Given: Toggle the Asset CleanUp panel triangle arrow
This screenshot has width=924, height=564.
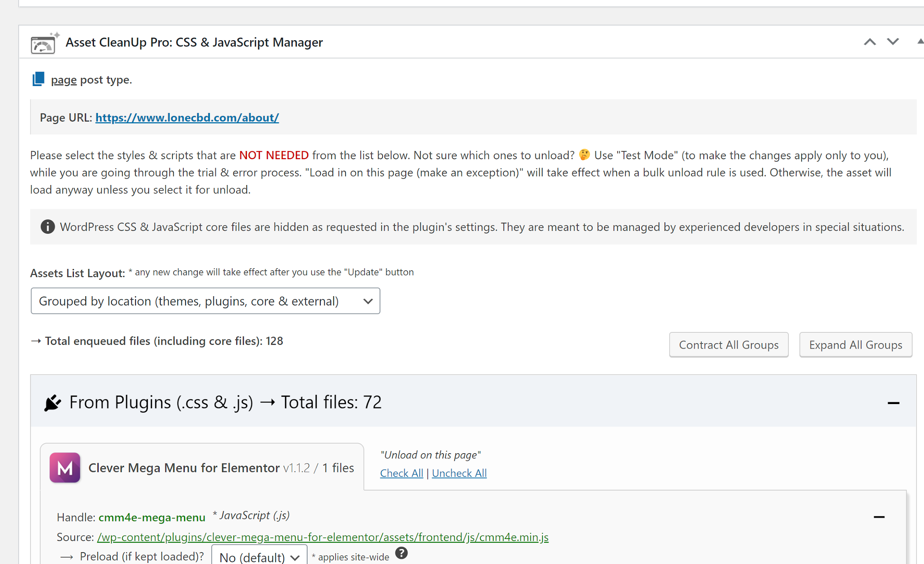Looking at the screenshot, I should 920,41.
